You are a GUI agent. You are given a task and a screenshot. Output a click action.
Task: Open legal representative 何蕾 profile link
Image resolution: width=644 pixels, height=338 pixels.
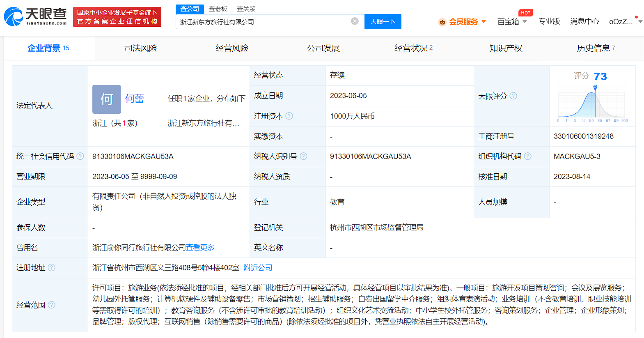[135, 99]
